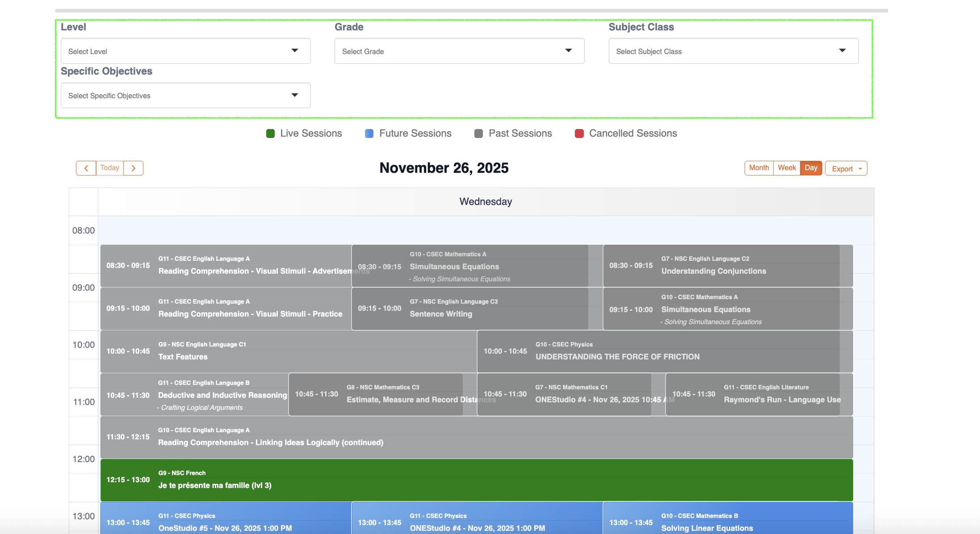Screen dimensions: 980x534
Task: Go to next day arrow
Action: point(133,168)
